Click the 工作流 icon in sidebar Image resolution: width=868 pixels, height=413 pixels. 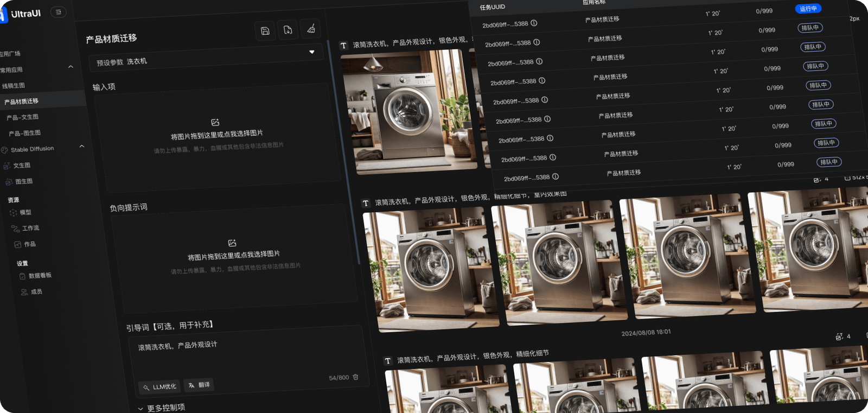15,229
